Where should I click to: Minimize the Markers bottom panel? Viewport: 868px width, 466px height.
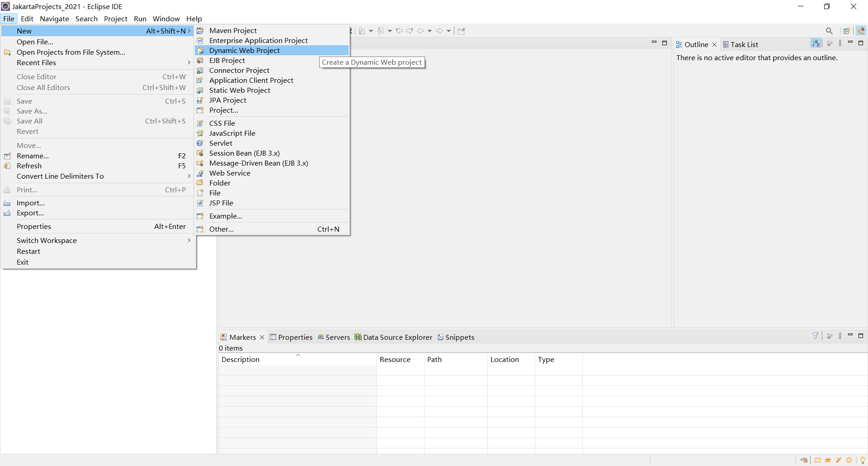click(x=850, y=335)
